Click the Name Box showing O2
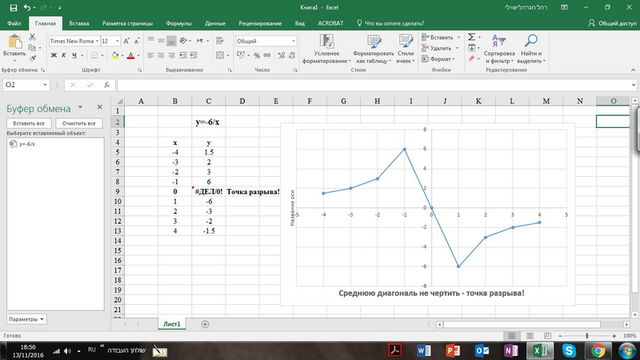 [26, 85]
